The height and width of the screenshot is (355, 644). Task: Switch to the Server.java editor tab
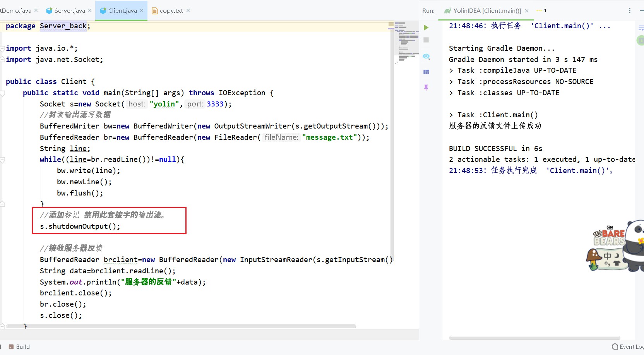pos(69,10)
